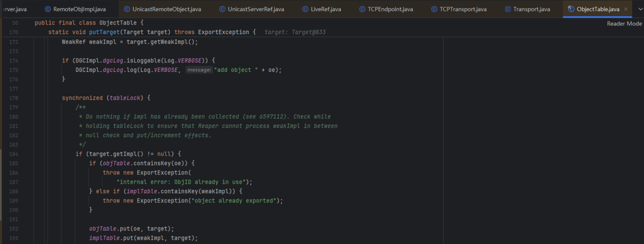Click the RemoteObjImpl.java class icon
Screen dimensions: 644x244
click(48, 9)
